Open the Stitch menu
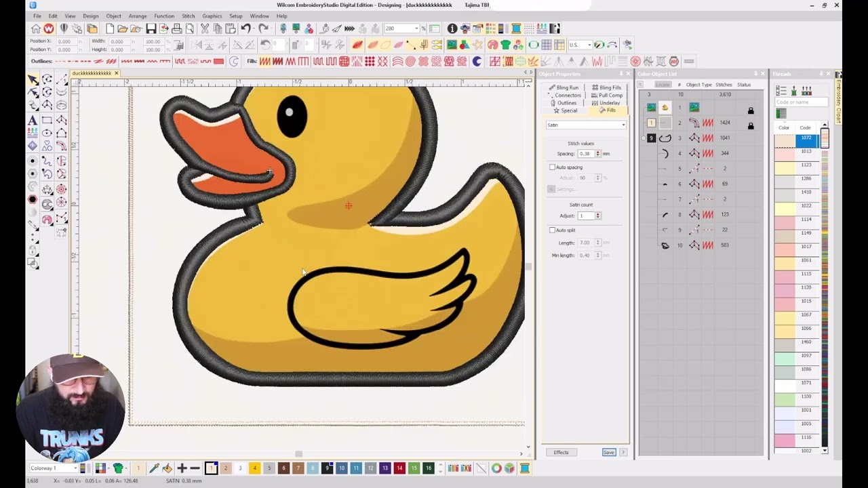868x488 pixels. click(x=188, y=16)
